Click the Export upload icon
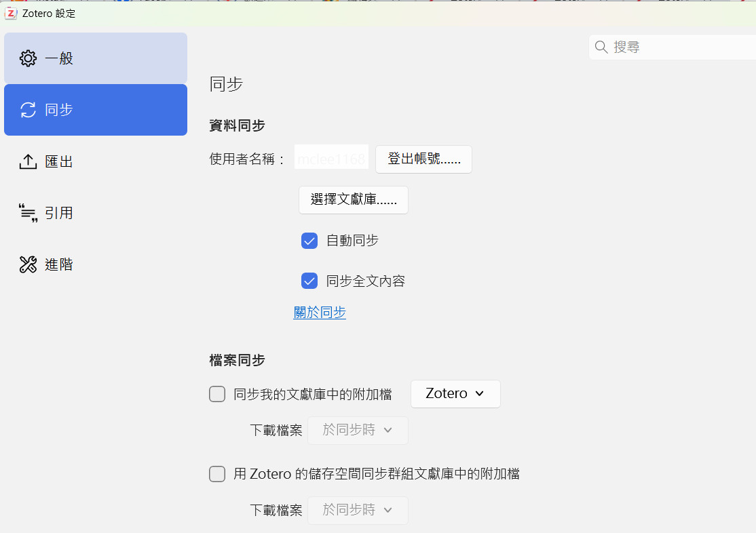Screen dimensions: 756x533 pos(28,161)
